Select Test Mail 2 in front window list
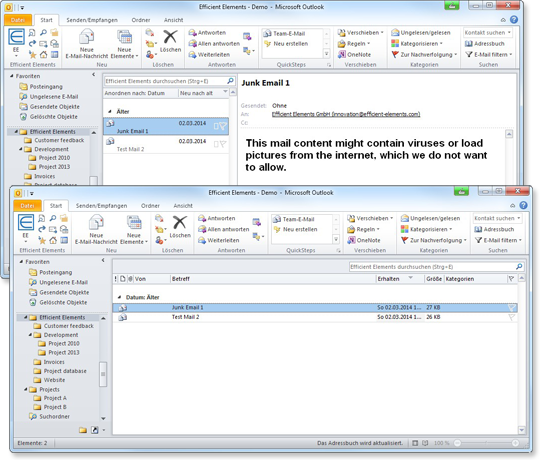 click(x=315, y=317)
